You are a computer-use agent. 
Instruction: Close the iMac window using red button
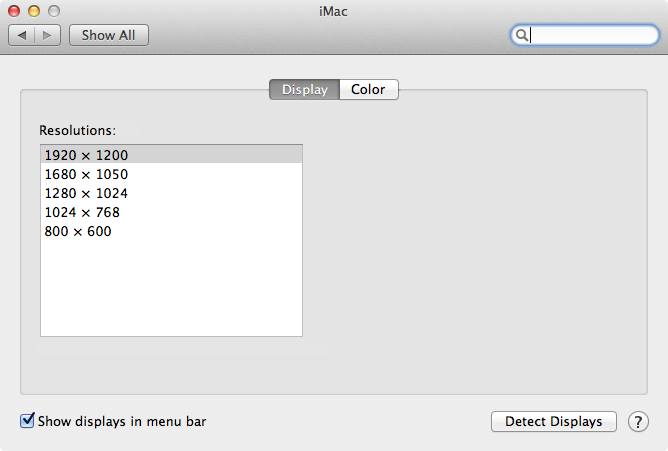click(x=14, y=11)
